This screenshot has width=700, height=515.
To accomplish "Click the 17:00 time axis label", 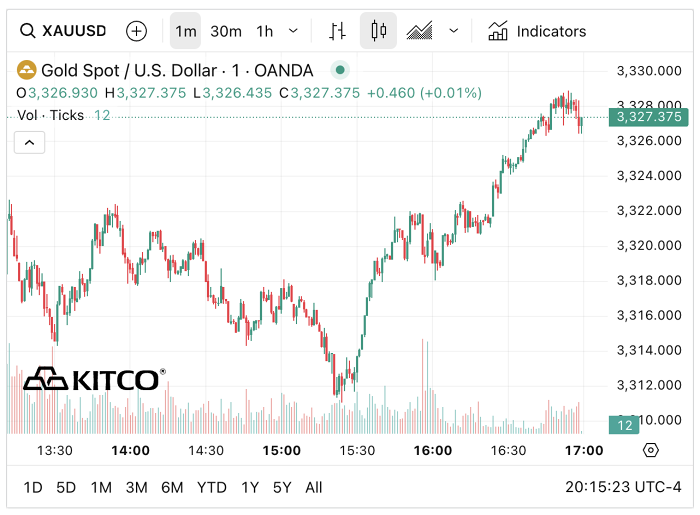I will [584, 450].
